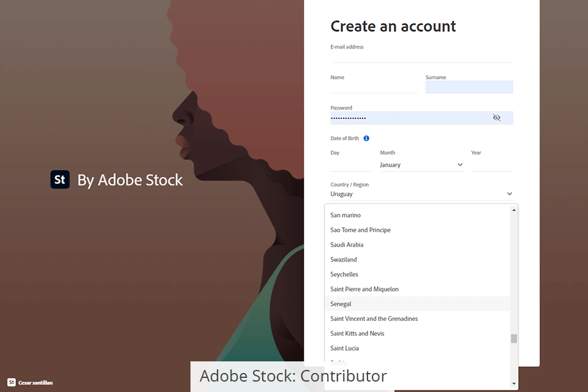
Task: Choose San marino in the country list
Action: (x=345, y=215)
